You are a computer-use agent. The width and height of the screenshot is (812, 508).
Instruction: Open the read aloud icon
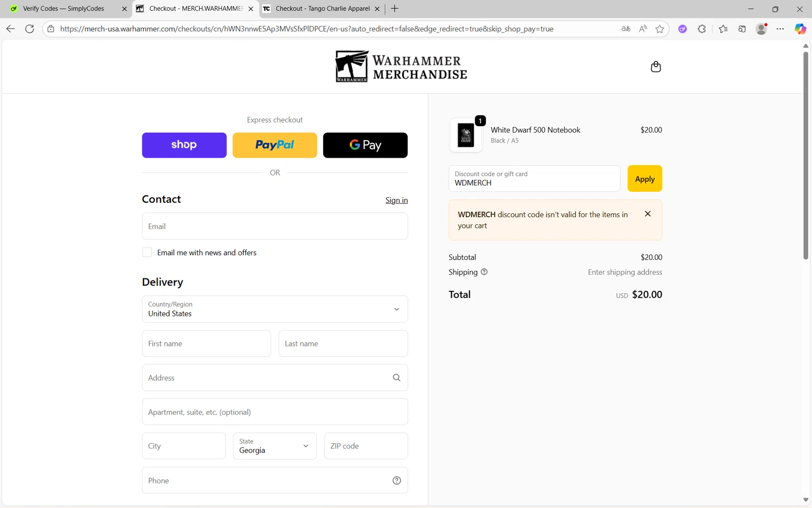pos(643,29)
